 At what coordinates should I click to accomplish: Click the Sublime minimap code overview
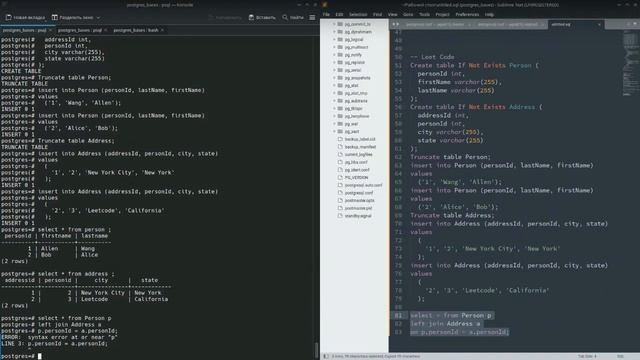630,63
